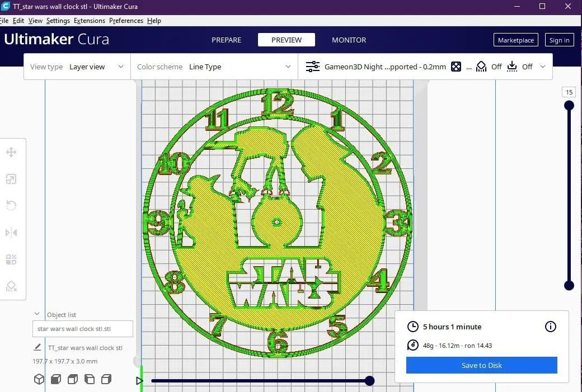Switch to top view cube icon
Viewport: 582px width, 392px height.
(73, 379)
